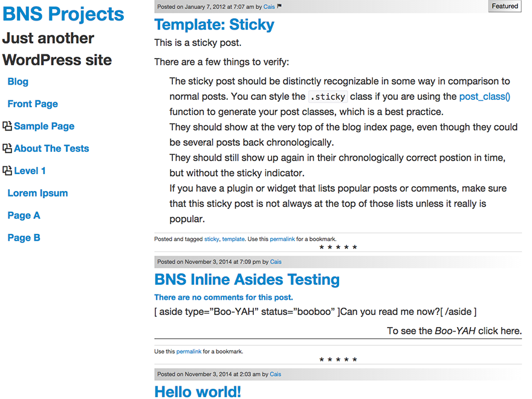Open the Blog menu item
Screen dimensions: 532x399
coord(18,82)
